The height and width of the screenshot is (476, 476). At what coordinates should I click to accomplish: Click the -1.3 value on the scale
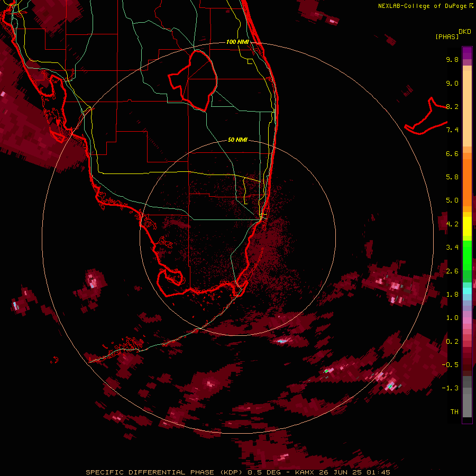point(450,388)
